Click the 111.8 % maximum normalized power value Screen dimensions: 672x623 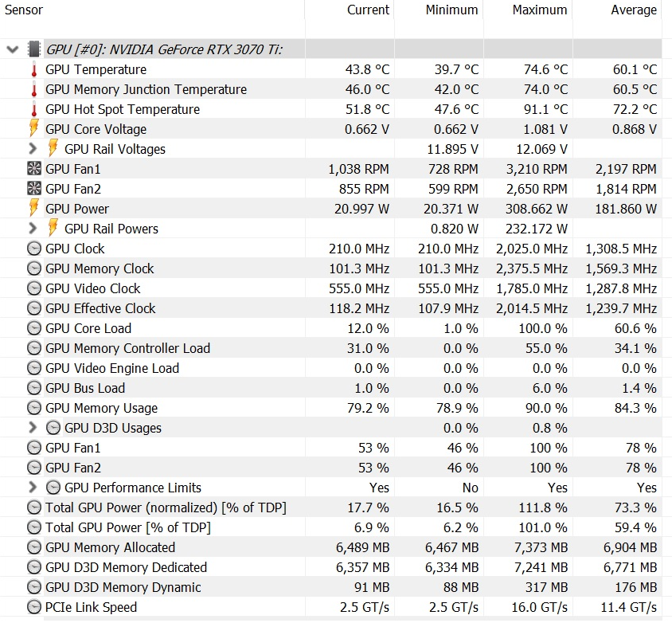(543, 507)
